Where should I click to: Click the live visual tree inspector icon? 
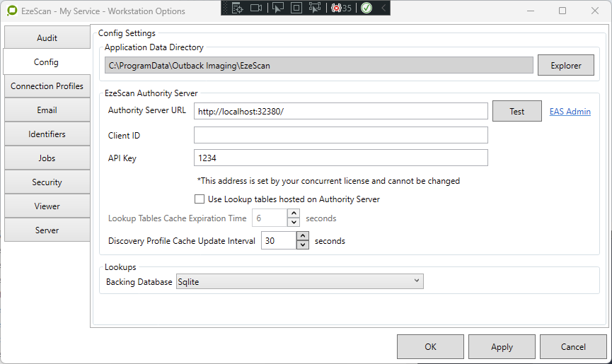(x=237, y=8)
